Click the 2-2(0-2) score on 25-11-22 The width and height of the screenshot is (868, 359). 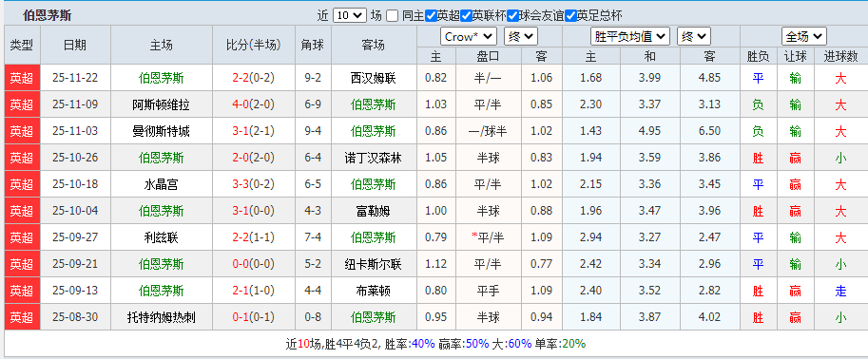coord(254,78)
